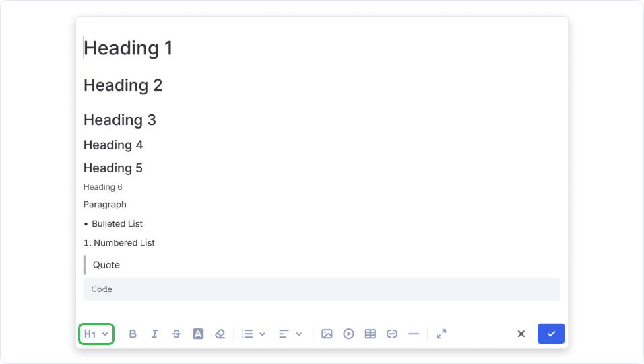Expand the text alignment dropdown
Screen dimensions: 644x364
point(290,334)
